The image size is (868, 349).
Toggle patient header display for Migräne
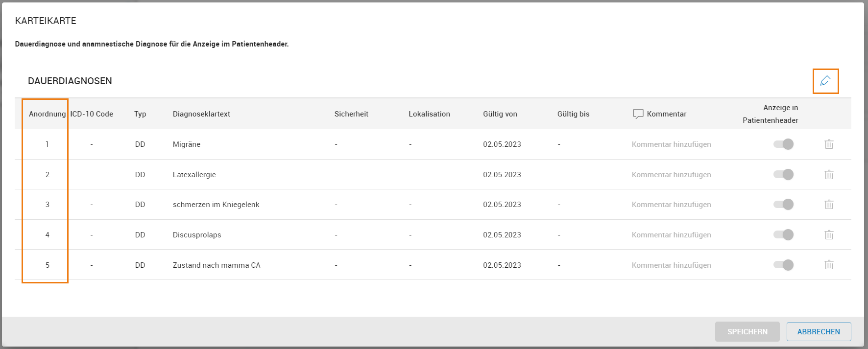(783, 144)
